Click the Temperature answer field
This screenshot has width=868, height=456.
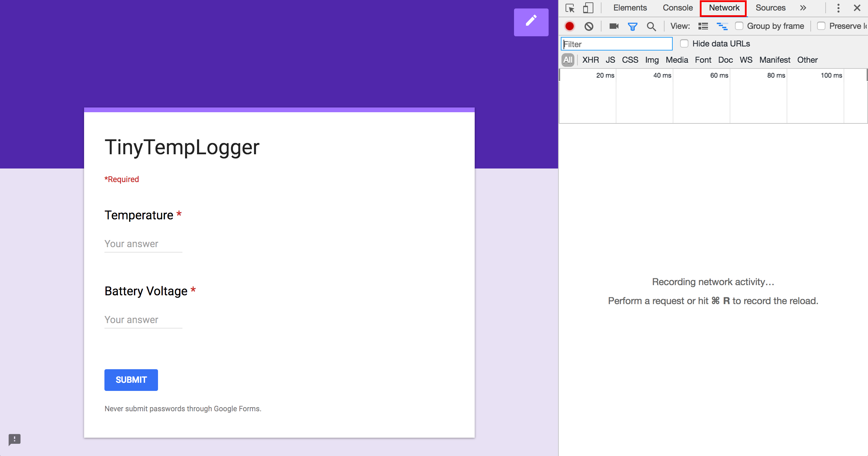pos(143,243)
